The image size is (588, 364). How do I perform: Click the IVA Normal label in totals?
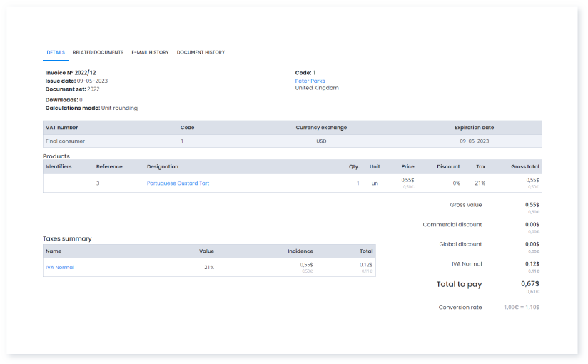(467, 264)
